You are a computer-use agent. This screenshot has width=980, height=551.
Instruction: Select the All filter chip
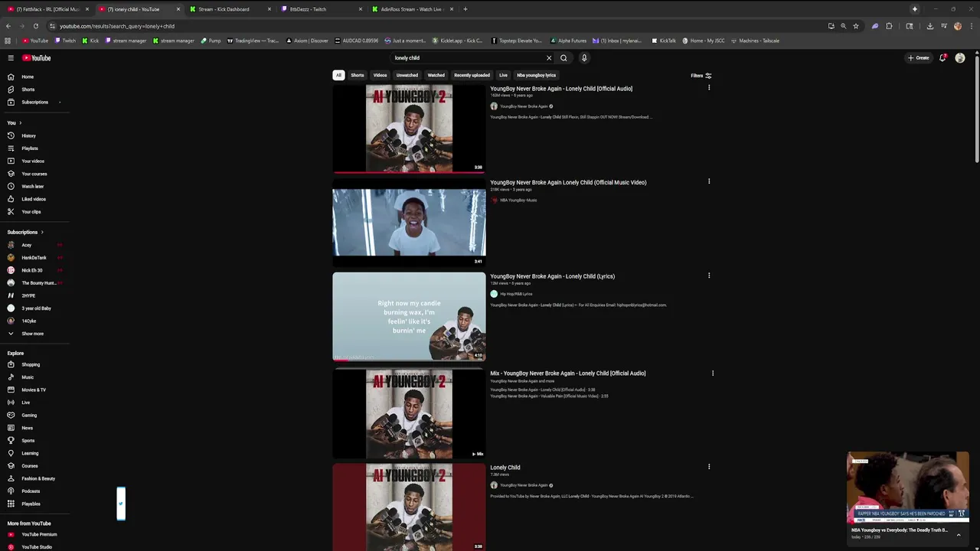338,75
